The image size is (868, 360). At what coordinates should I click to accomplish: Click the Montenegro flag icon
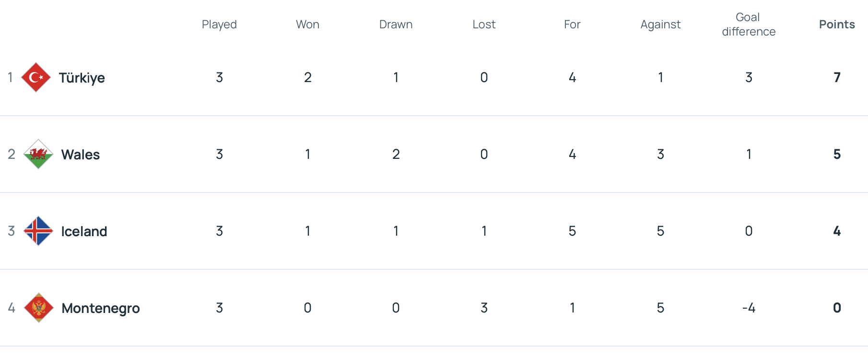coord(38,308)
